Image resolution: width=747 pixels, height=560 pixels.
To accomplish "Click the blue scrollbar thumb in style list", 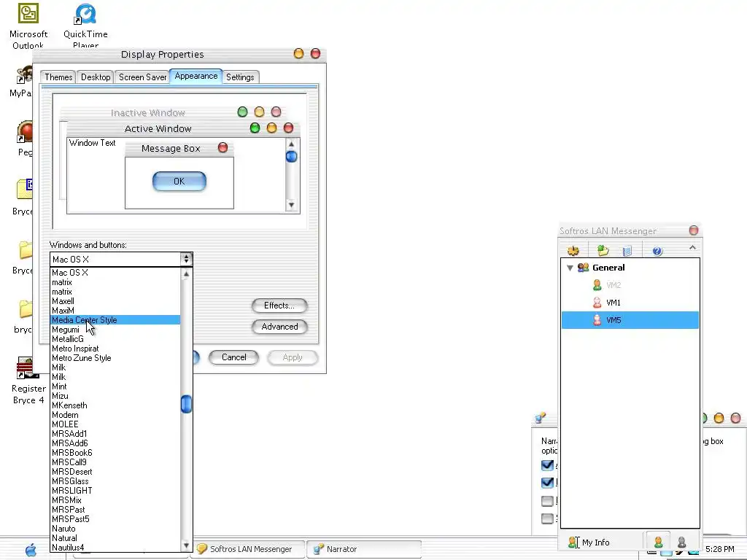I will pos(186,404).
